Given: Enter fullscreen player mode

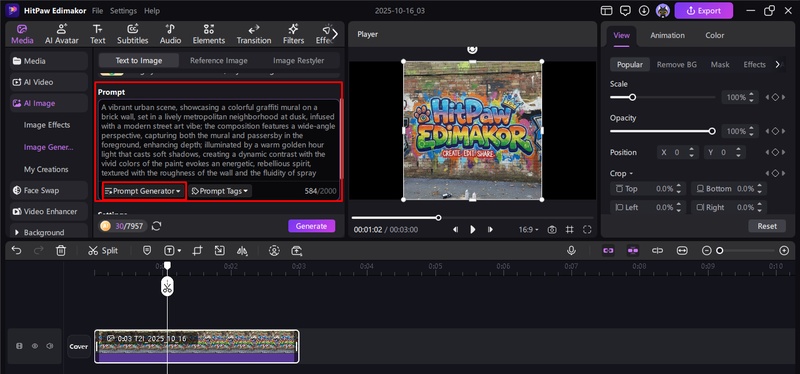Looking at the screenshot, I should pyautogui.click(x=587, y=230).
